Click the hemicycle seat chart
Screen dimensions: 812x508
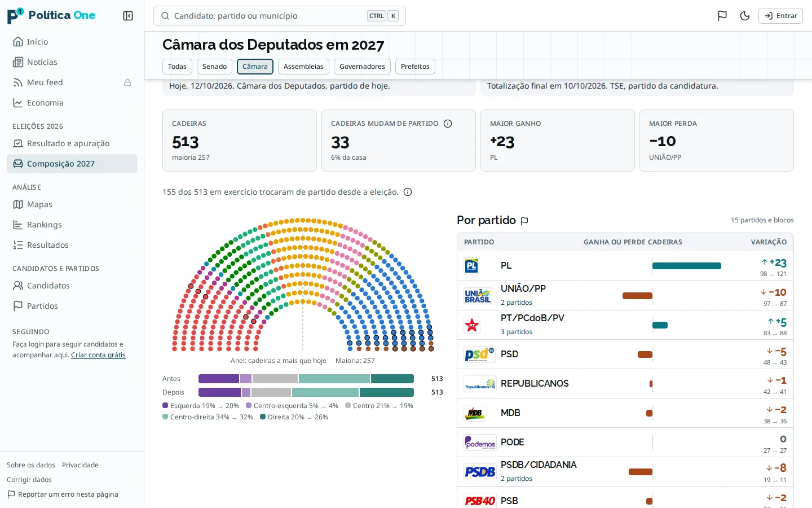point(303,285)
